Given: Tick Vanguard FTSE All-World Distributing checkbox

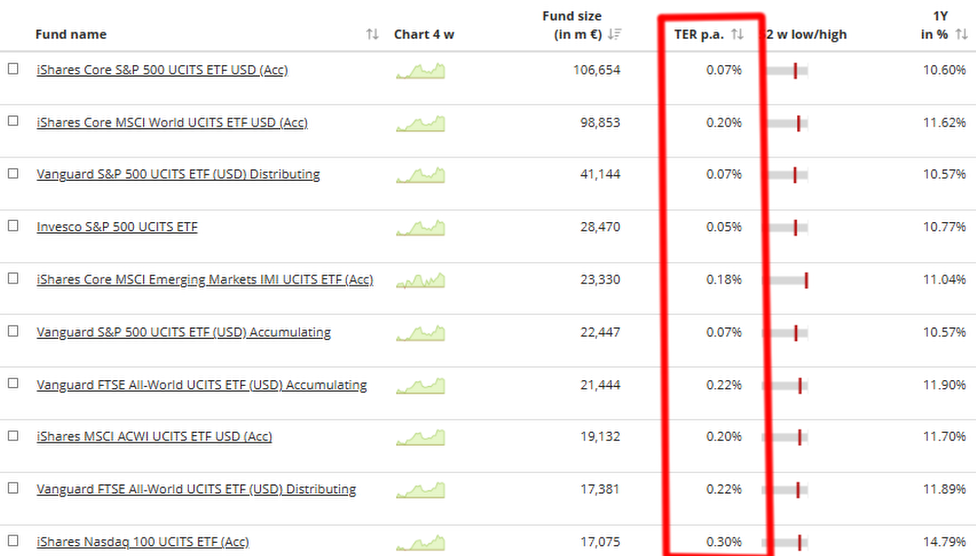Looking at the screenshot, I should pos(13,488).
